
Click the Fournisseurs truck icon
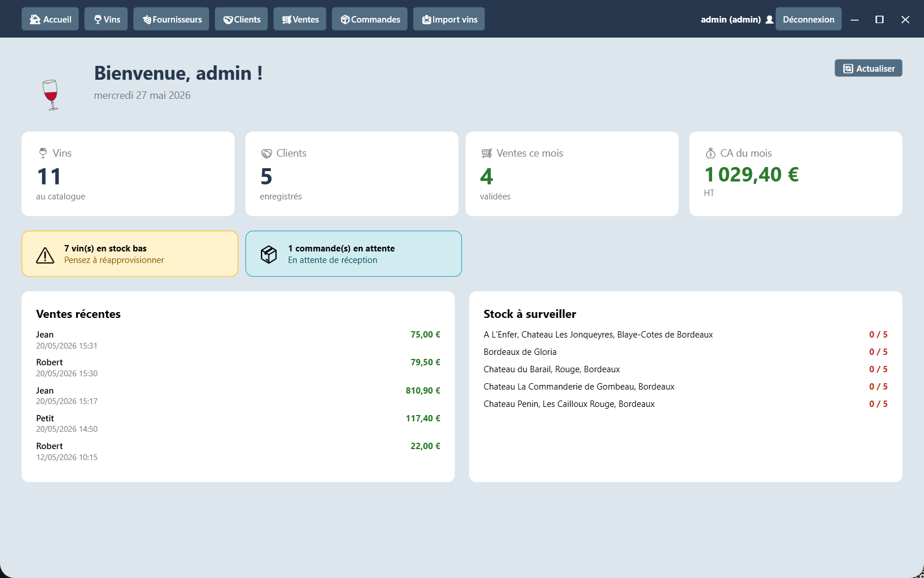[x=147, y=20]
